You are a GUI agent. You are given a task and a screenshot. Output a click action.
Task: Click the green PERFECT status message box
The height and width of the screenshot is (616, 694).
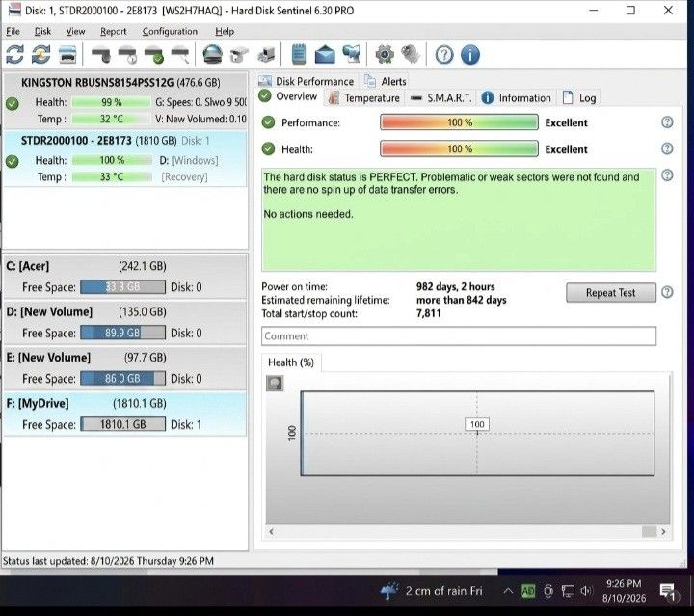click(459, 220)
